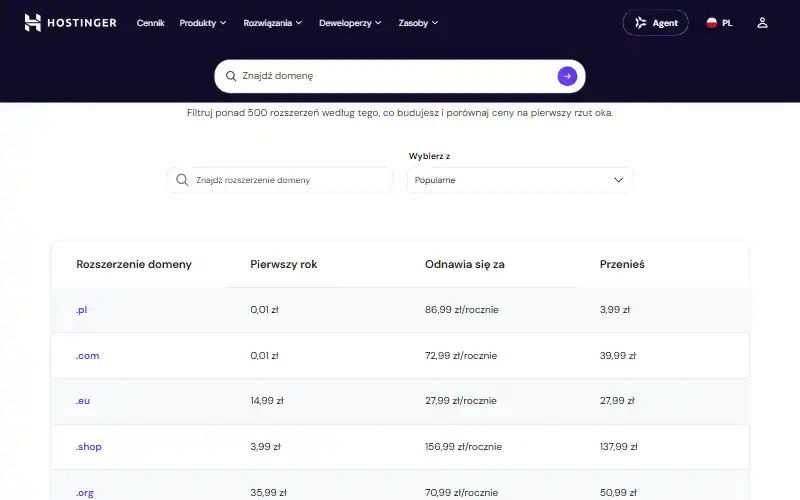Click 39,99 zł transfer price
Image resolution: width=800 pixels, height=500 pixels.
pos(618,356)
